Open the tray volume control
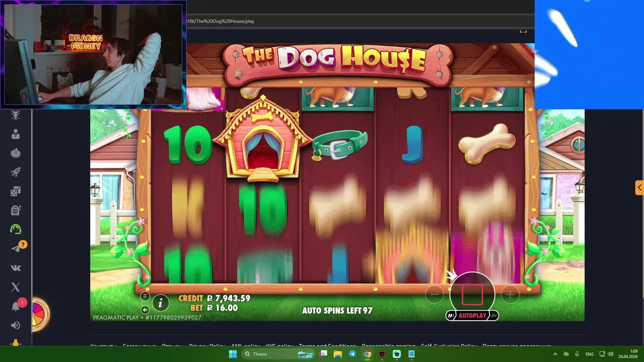This screenshot has width=644, height=362. click(611, 354)
